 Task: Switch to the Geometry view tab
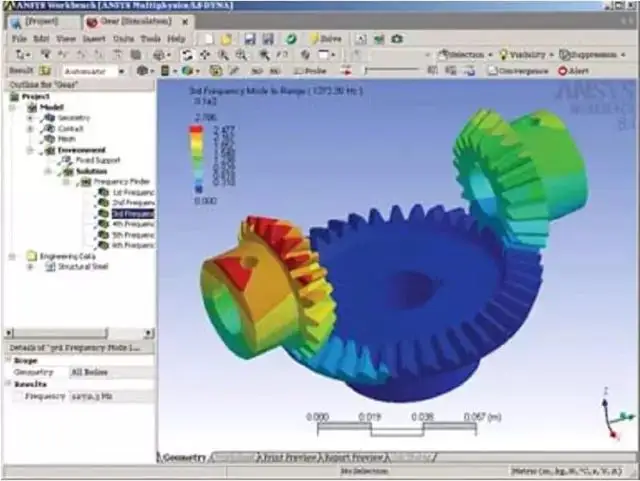184,458
